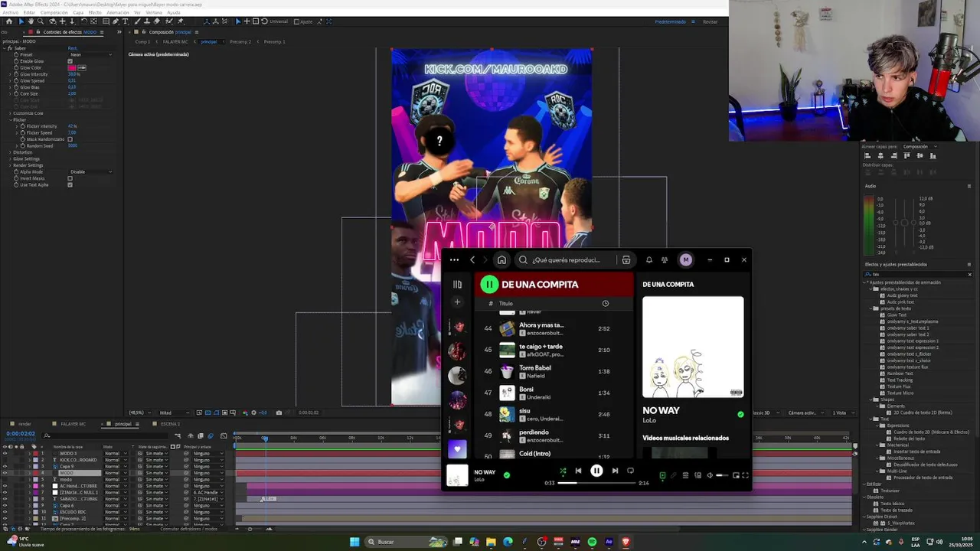Open the Spotify queue icon in player bar
Screen dimensions: 980x551
point(685,475)
